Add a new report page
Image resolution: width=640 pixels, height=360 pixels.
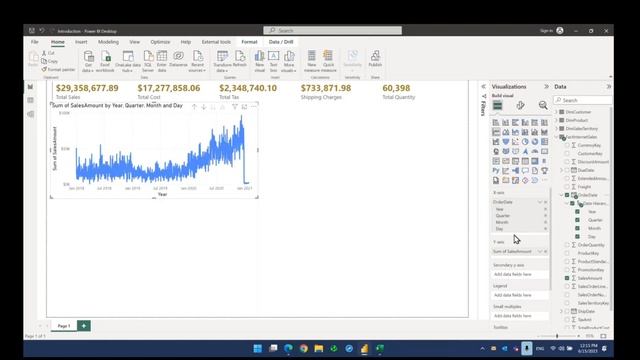click(x=84, y=326)
